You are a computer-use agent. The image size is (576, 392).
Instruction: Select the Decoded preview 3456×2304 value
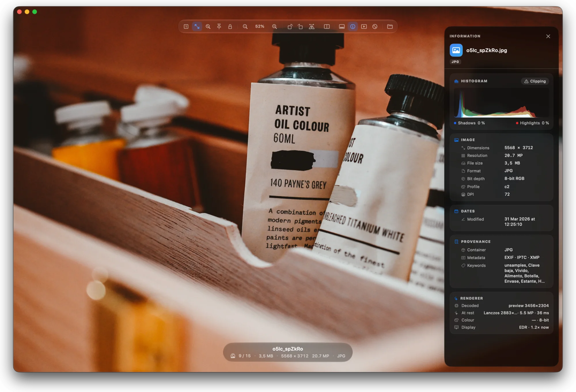(x=529, y=306)
